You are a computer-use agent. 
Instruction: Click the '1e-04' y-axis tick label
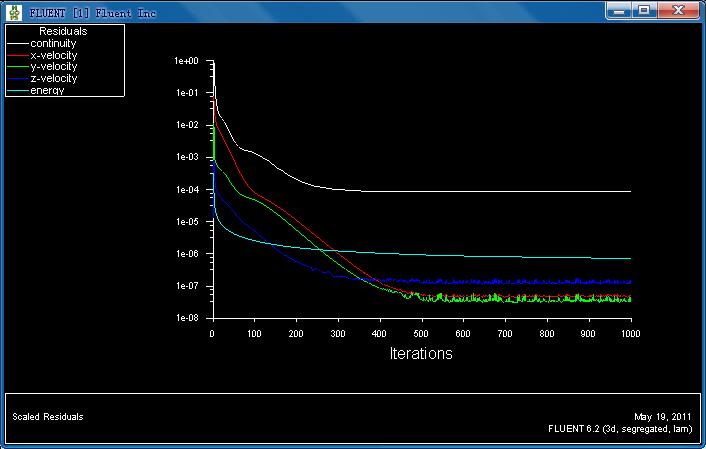tap(187, 190)
